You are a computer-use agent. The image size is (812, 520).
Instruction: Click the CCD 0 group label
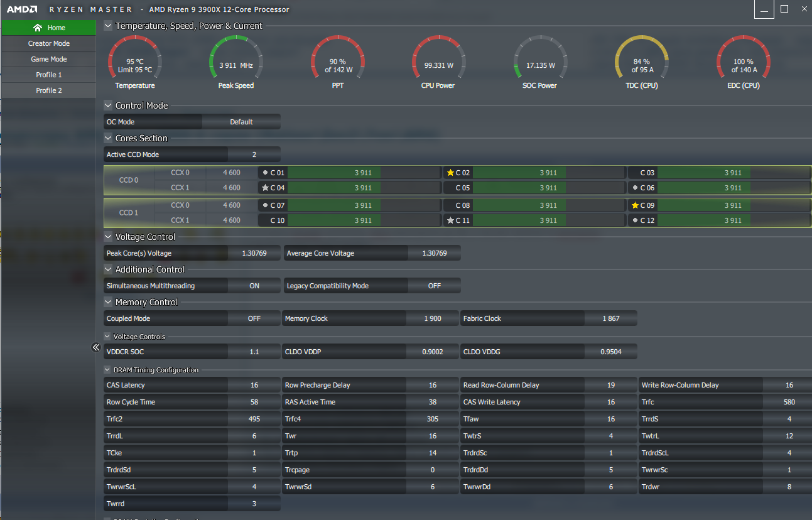click(x=129, y=180)
